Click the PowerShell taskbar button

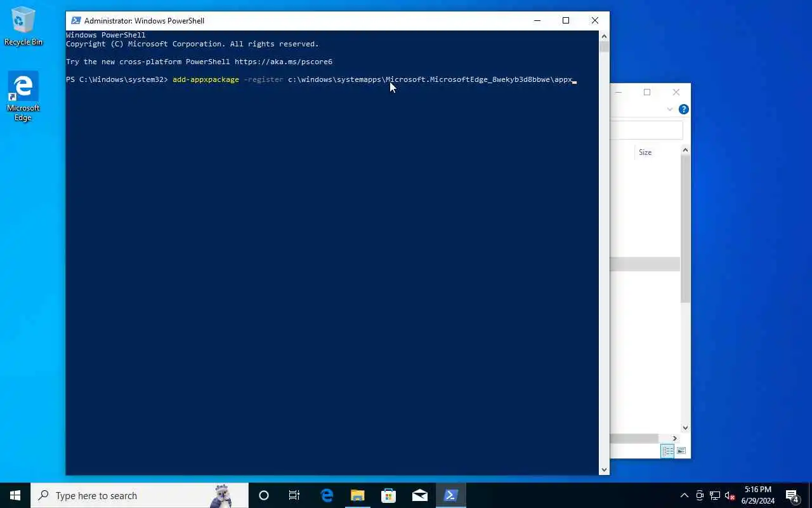pos(451,495)
